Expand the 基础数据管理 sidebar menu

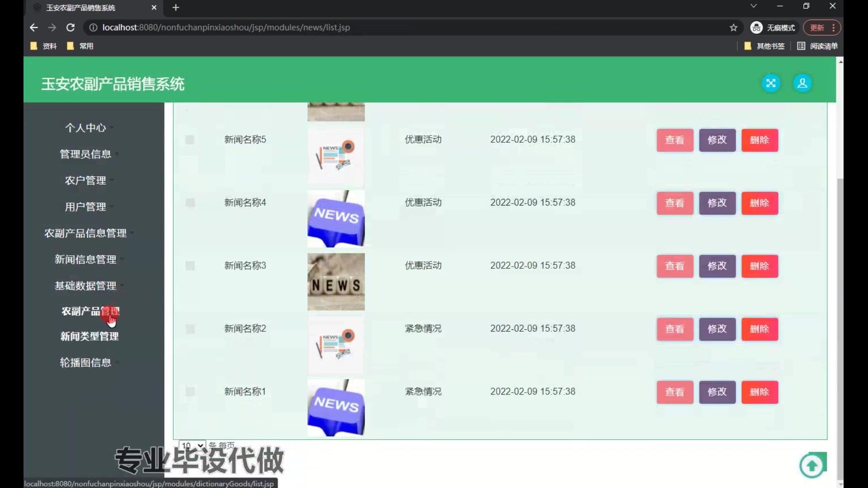tap(85, 286)
